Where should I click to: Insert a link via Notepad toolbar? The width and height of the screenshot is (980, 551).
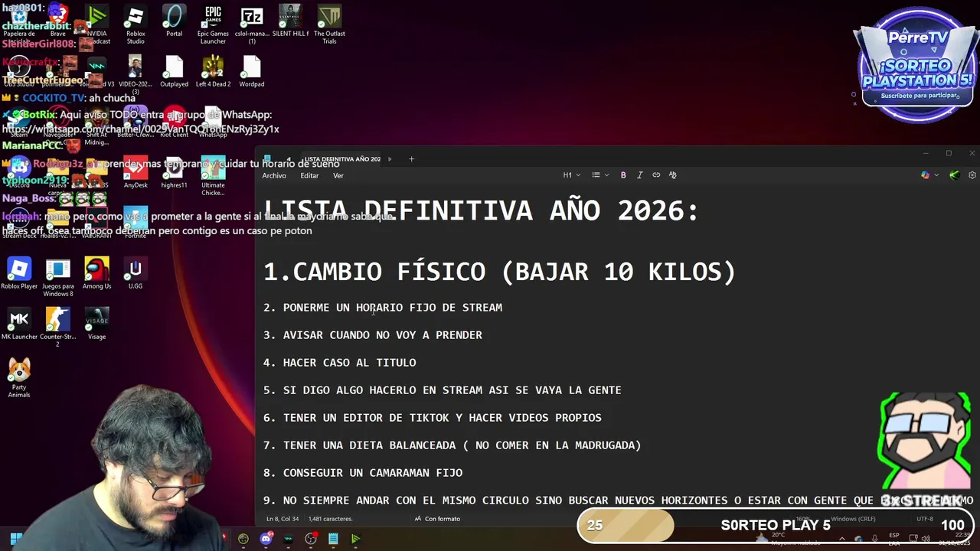pos(656,175)
